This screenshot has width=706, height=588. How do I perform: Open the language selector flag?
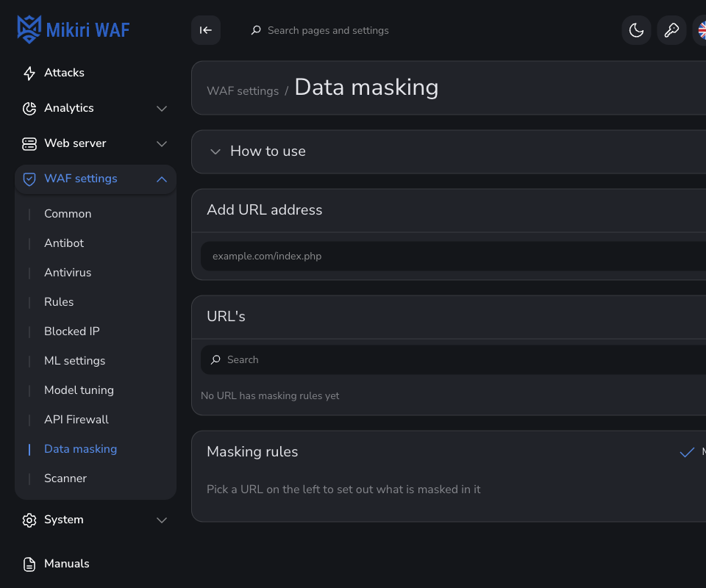(701, 30)
